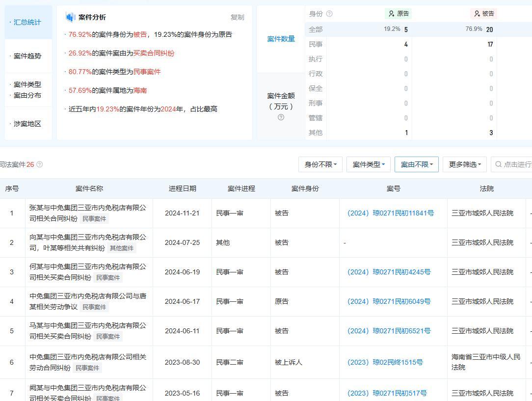Click the 案号 column header
This screenshot has width=532, height=401.
click(394, 188)
